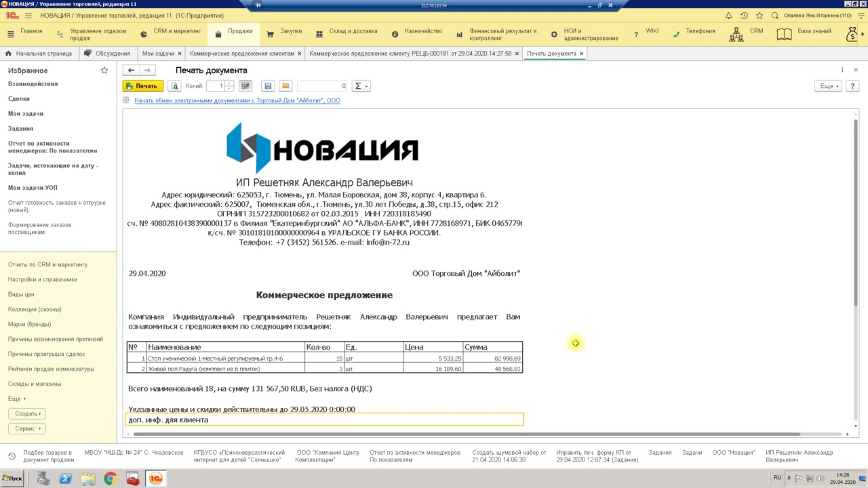Close the Печать документа tab
Viewport: 868px width, 488px height.
pyautogui.click(x=582, y=54)
